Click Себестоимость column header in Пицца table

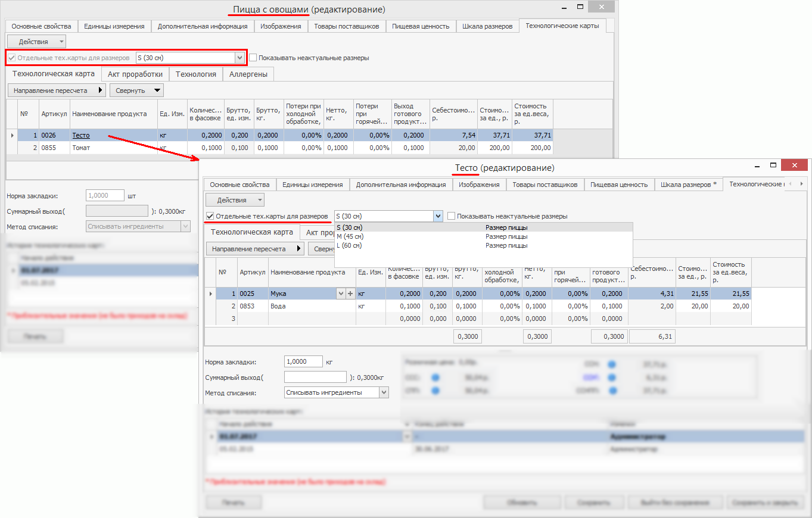(x=454, y=114)
